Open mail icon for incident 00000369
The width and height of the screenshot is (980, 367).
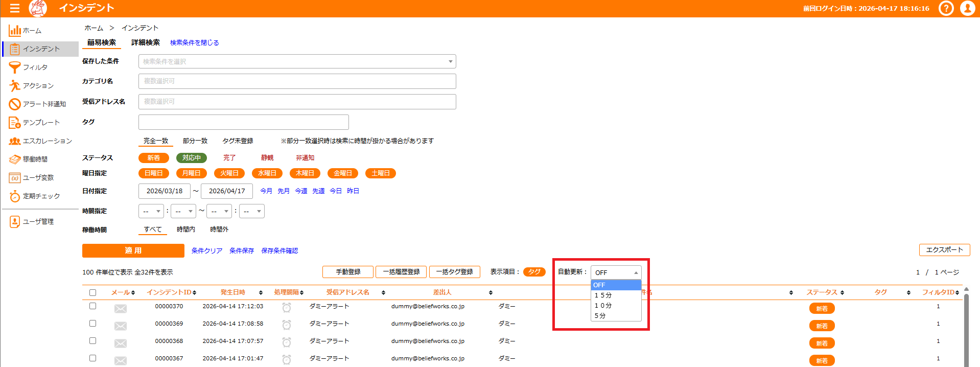pyautogui.click(x=121, y=326)
